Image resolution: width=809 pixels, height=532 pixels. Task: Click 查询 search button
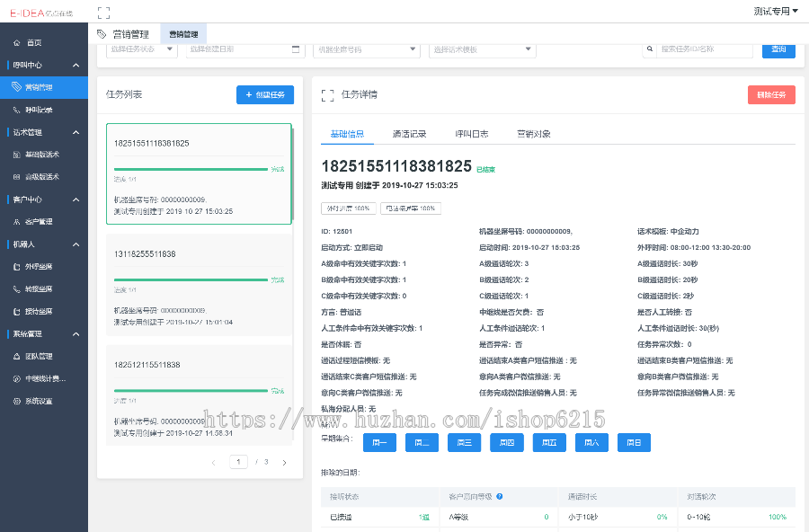pos(778,49)
